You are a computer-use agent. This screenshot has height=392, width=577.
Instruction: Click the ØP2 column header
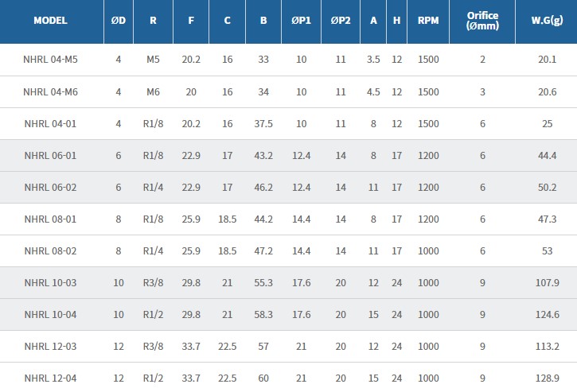(341, 21)
